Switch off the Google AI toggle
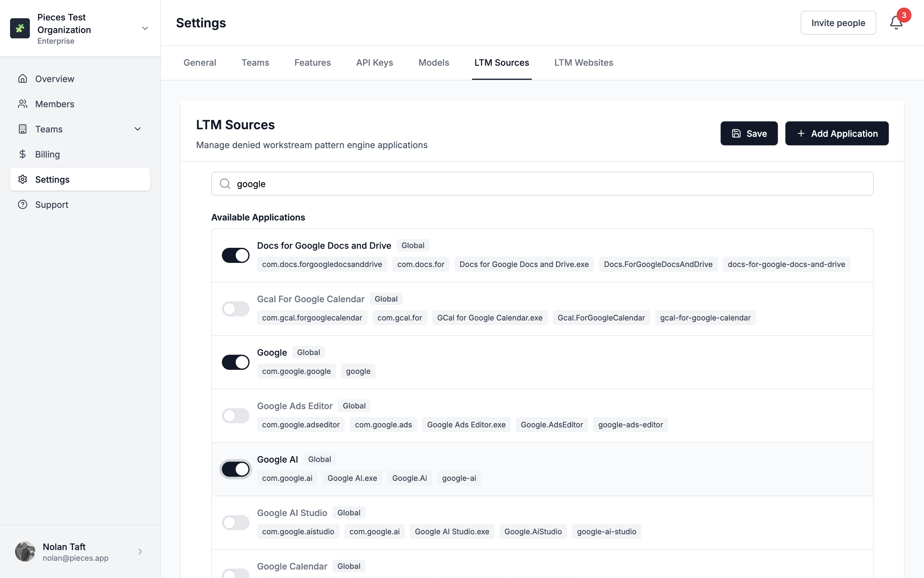This screenshot has width=924, height=578. tap(235, 469)
